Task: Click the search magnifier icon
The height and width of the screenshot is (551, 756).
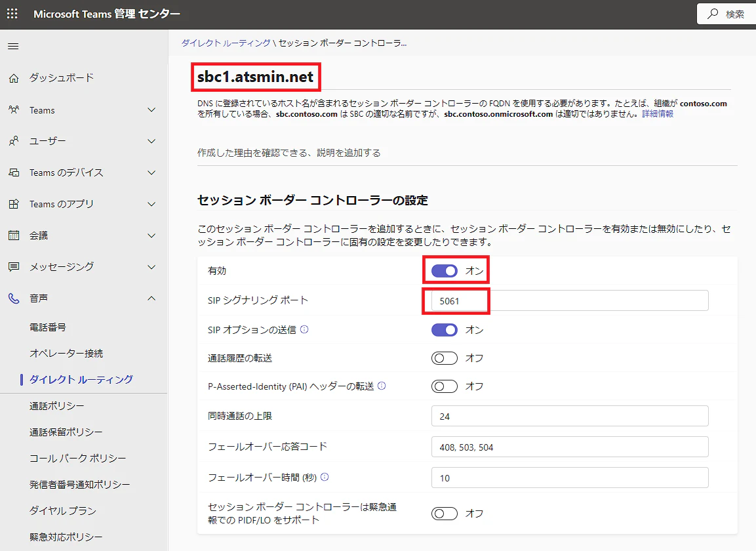Action: point(713,14)
